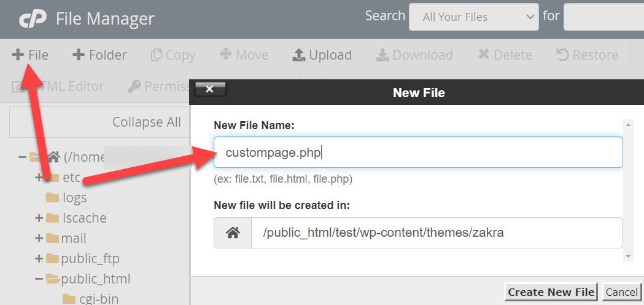
Task: Collapse the public_html folder
Action: 39,279
